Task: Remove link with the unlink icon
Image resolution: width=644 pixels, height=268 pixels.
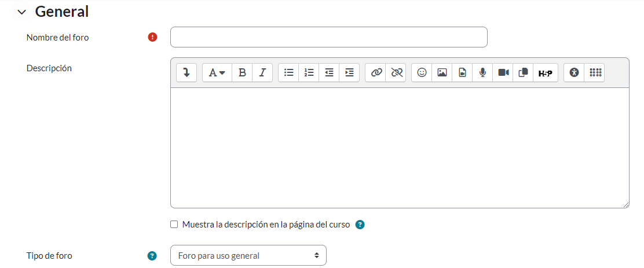Action: click(397, 72)
